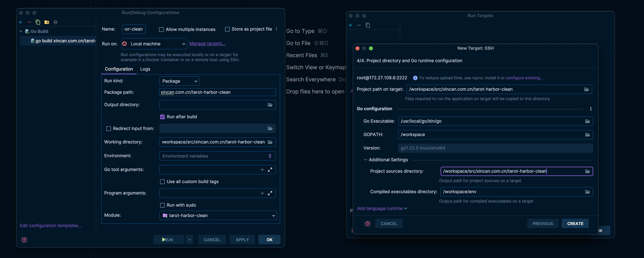Switch to the Logs tab
This screenshot has height=258, width=644.
(x=145, y=69)
